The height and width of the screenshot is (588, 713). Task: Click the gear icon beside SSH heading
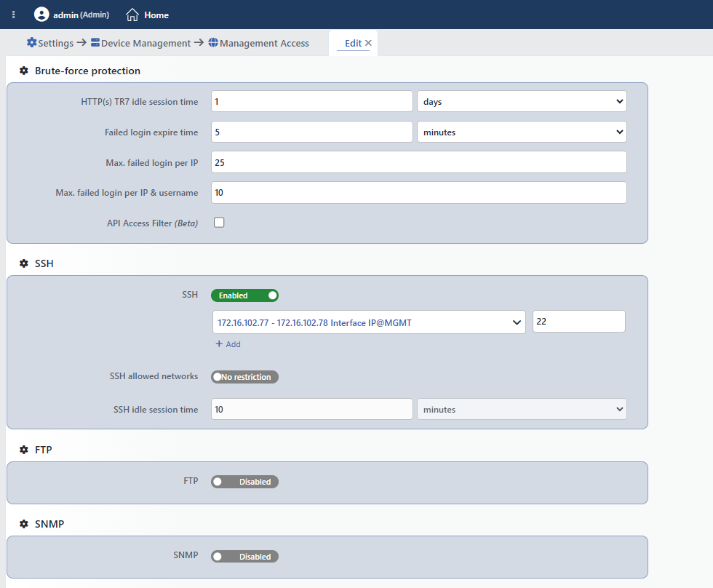pyautogui.click(x=24, y=263)
